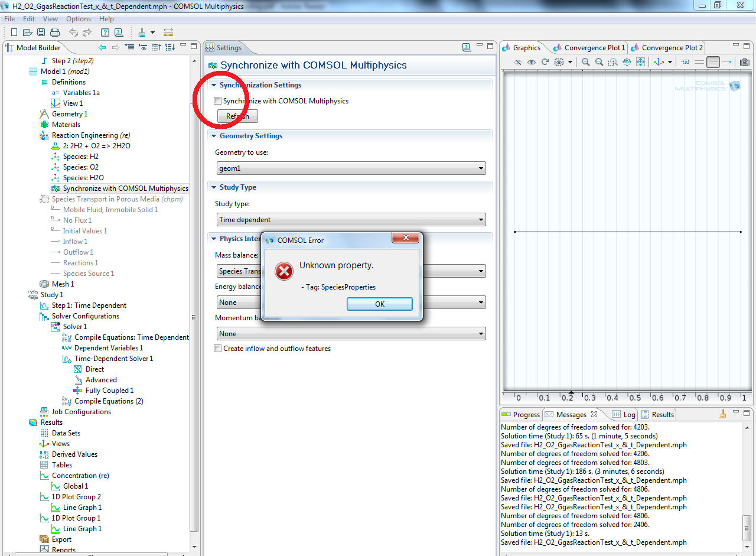Click Zoom Out in Graphics toolbar

pyautogui.click(x=599, y=62)
